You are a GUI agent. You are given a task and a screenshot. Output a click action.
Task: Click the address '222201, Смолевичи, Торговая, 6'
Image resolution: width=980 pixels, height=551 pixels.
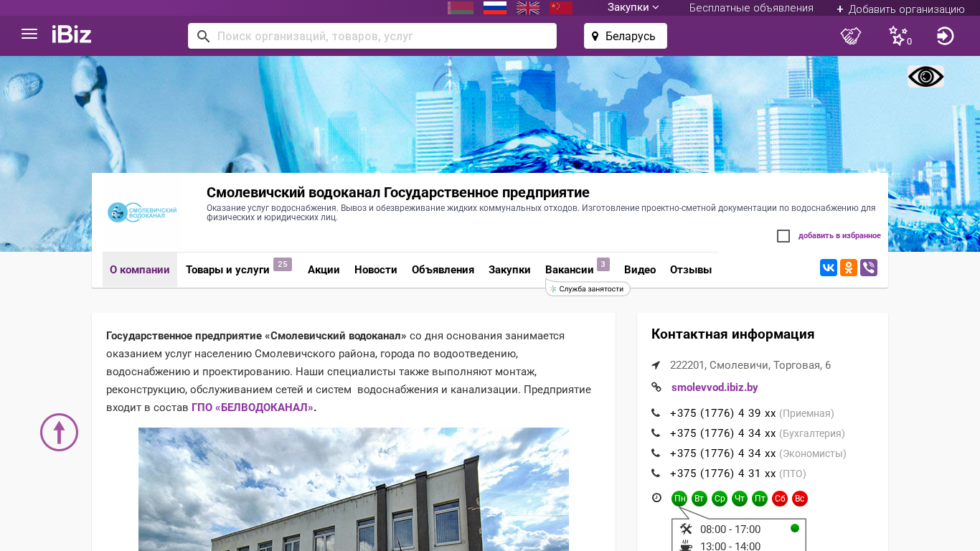pos(750,365)
